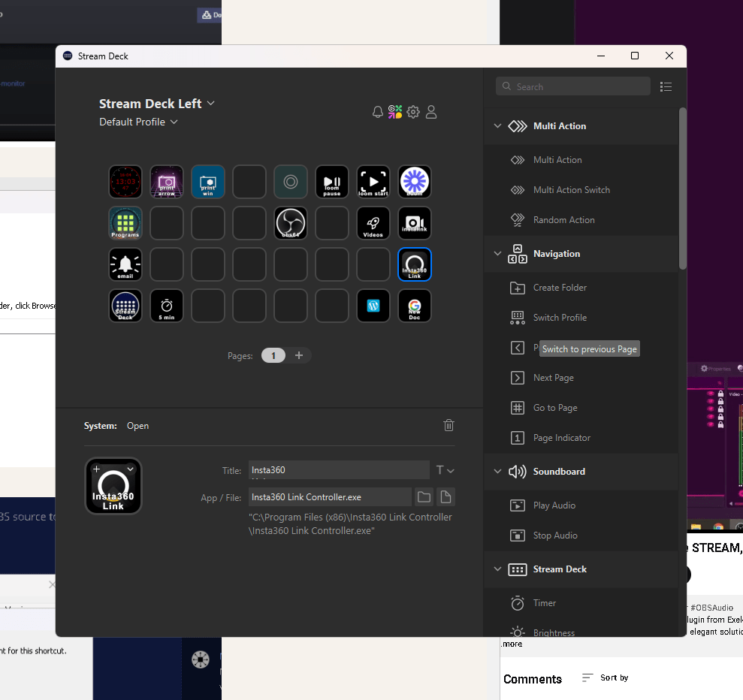
Task: Collapse the Stream Deck category
Action: (x=497, y=569)
